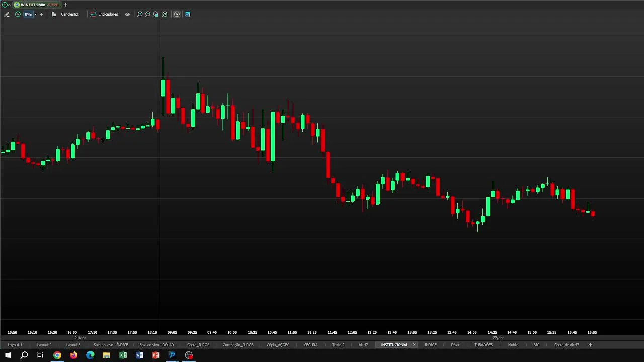Image resolution: width=644 pixels, height=362 pixels.
Task: Open Google Chrome from taskbar
Action: 57,355
